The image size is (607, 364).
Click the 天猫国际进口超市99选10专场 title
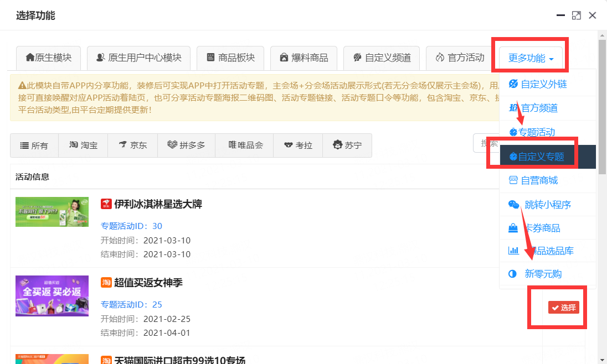point(179,360)
